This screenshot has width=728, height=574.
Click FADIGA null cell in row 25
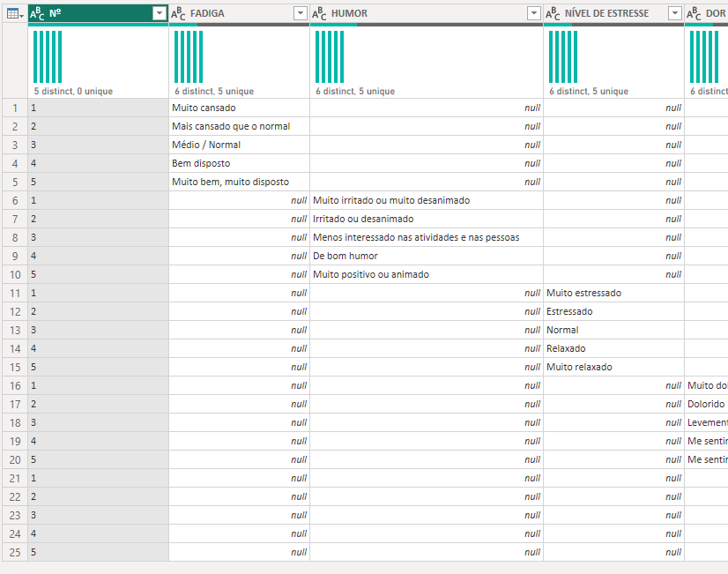239,552
